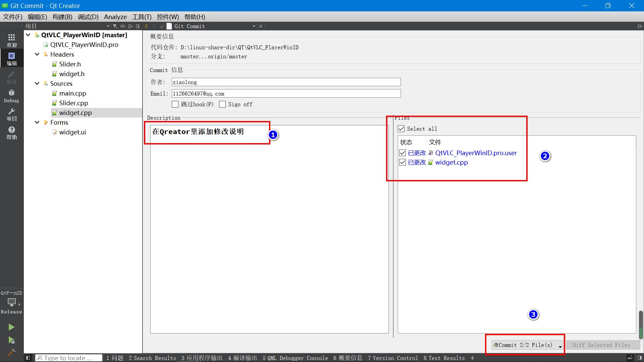This screenshot has width=644, height=362.
Task: Open the 1 问题 issues pane
Action: [115, 358]
